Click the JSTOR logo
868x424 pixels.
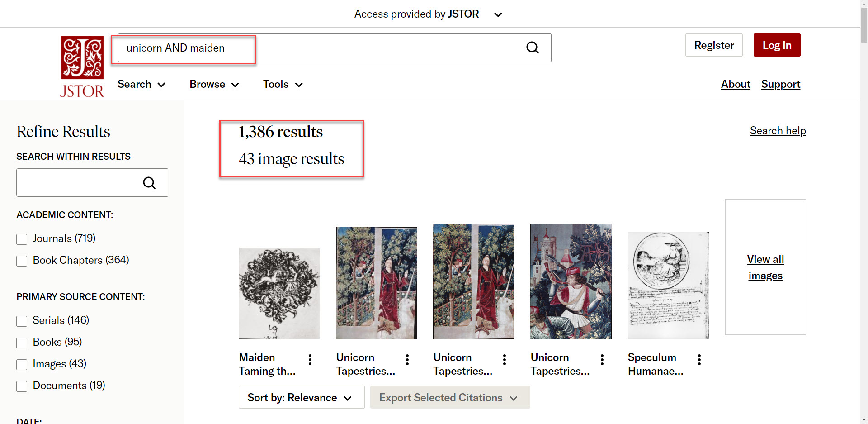82,67
